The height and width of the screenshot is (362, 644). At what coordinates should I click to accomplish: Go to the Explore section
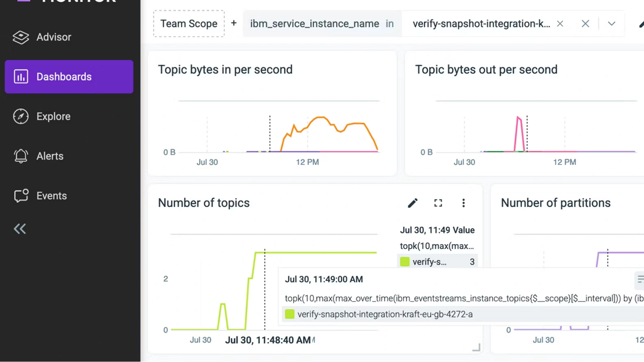tap(53, 117)
